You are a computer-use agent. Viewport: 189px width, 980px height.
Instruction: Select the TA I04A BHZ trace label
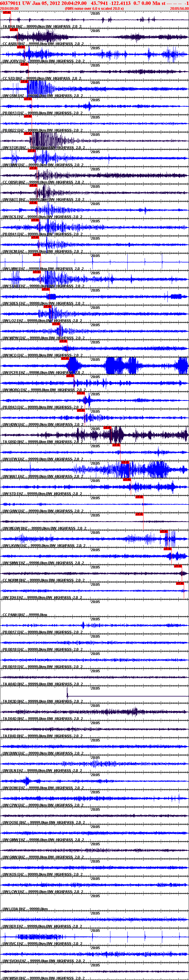[42, 27]
